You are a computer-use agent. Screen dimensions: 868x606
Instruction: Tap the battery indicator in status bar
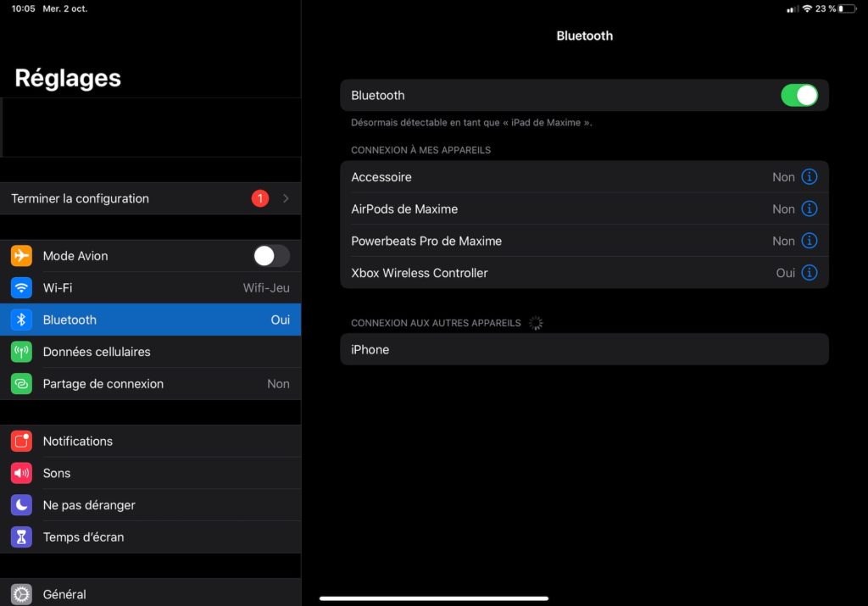(x=847, y=8)
